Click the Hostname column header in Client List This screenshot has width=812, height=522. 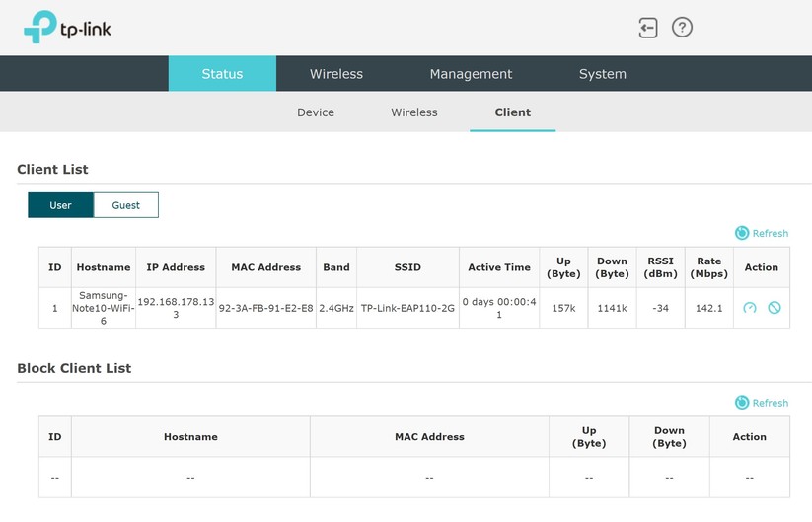[x=103, y=267]
